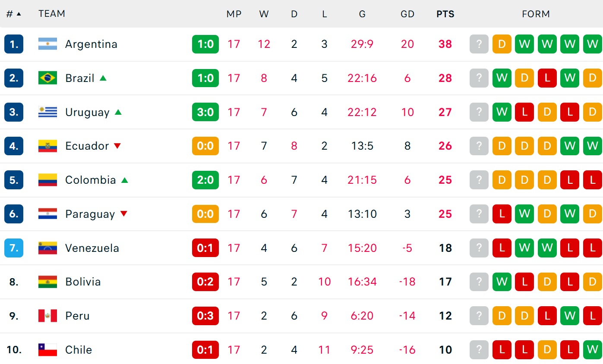Click the Argentina flag icon
This screenshot has width=603, height=364.
[47, 44]
